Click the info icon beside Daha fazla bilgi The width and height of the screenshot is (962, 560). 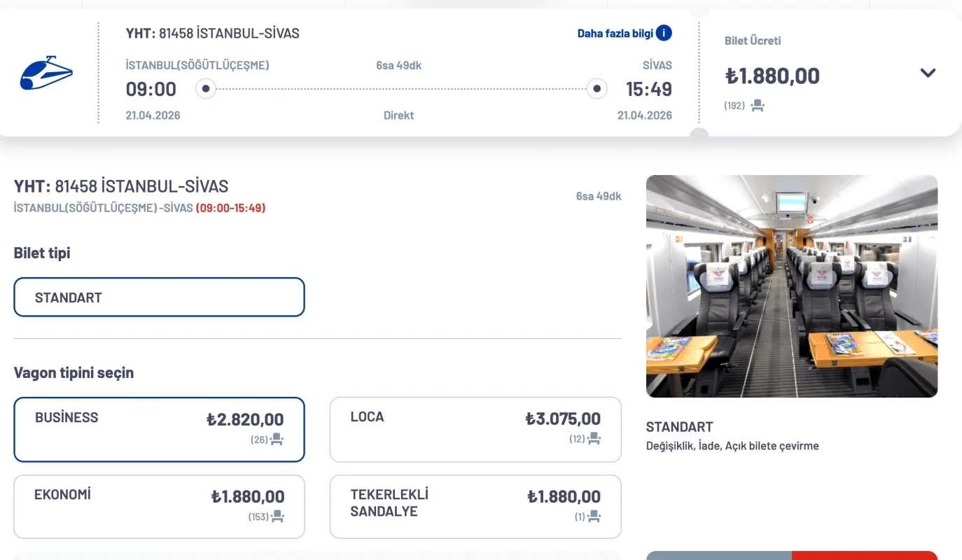(664, 33)
